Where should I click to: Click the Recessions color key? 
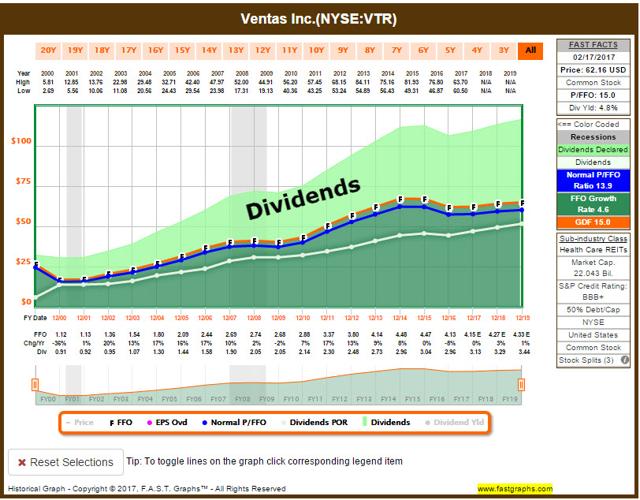593,137
